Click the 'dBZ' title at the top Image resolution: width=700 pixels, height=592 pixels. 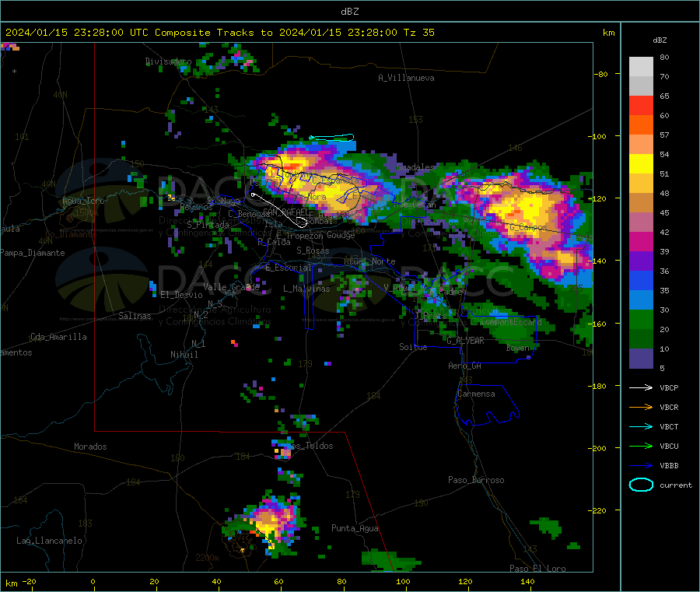[349, 12]
